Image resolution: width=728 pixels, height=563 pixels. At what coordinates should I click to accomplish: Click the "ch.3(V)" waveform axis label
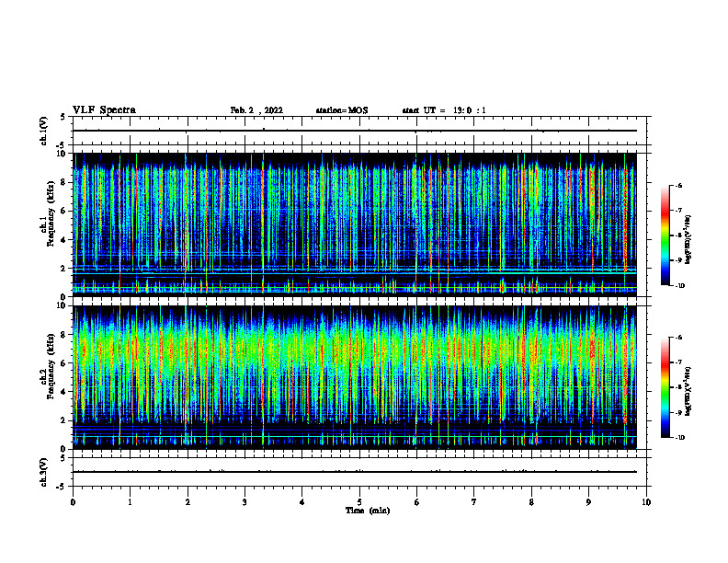[x=43, y=473]
